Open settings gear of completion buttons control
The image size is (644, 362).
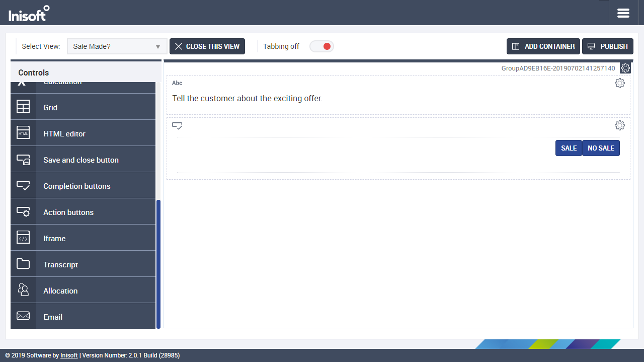point(619,125)
